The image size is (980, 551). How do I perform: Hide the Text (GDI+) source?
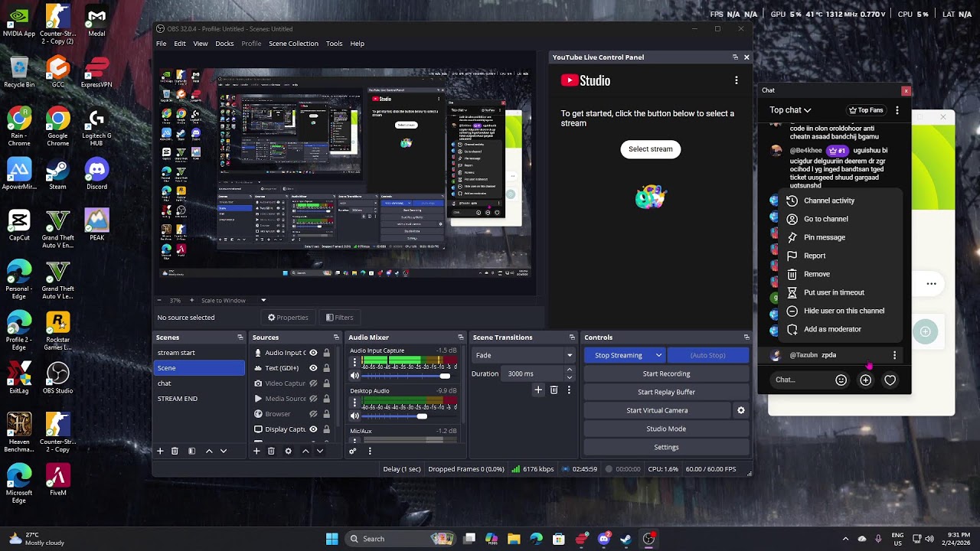[313, 368]
